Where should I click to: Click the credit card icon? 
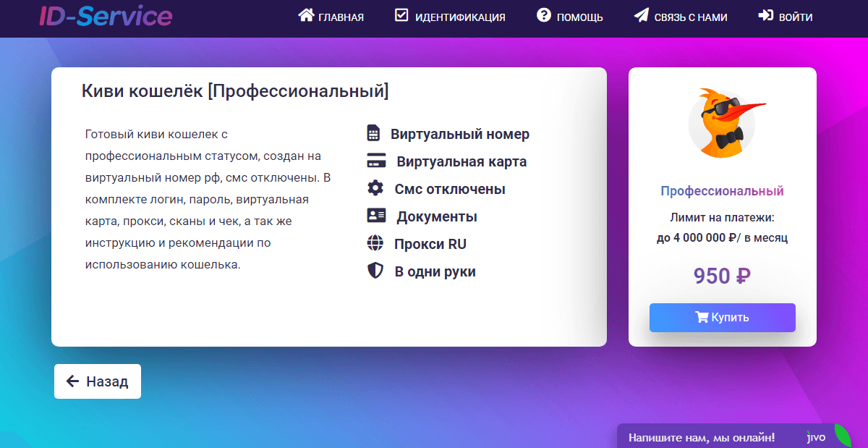coord(375,161)
